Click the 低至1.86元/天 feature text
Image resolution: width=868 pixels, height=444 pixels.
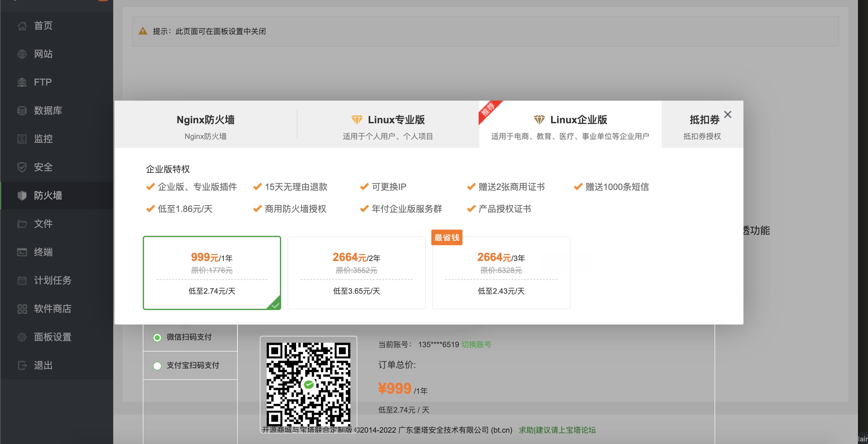click(x=185, y=209)
